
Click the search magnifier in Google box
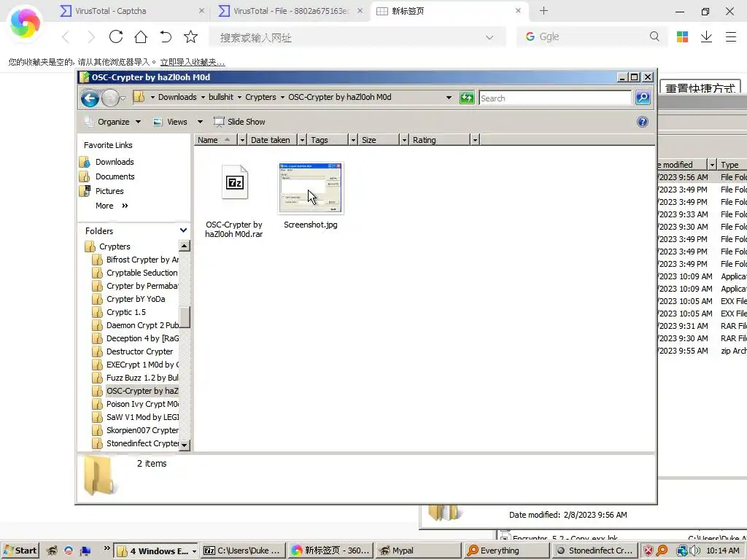(x=654, y=36)
